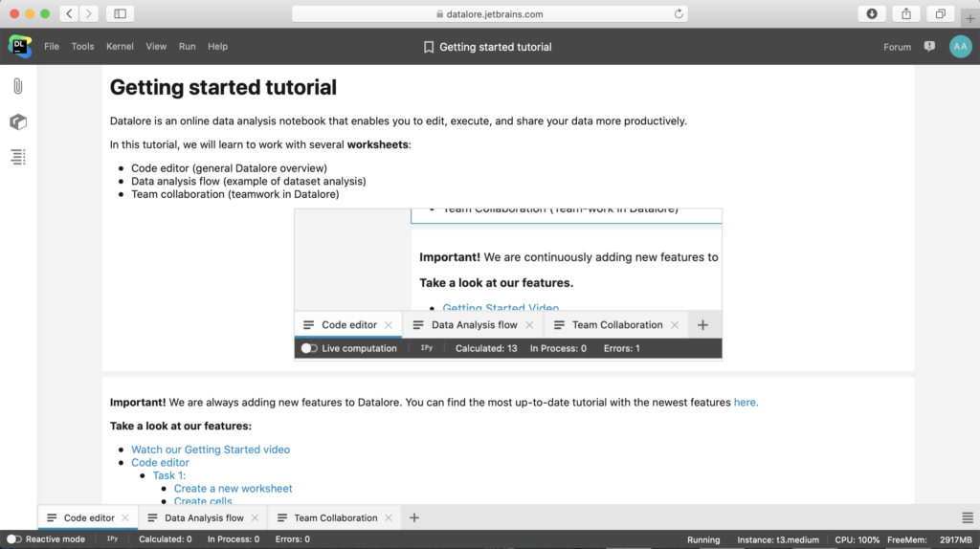Open the Run menu
This screenshot has width=980, height=549.
[x=187, y=46]
